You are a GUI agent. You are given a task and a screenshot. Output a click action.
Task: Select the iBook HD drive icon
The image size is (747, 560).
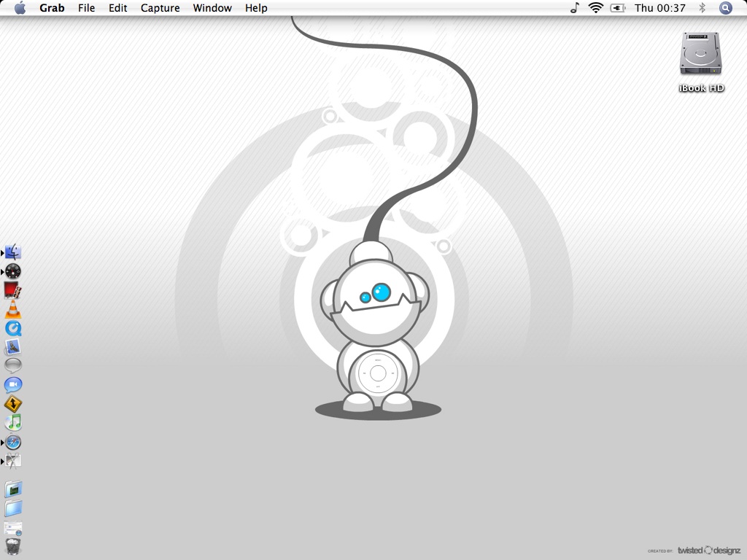tap(701, 53)
